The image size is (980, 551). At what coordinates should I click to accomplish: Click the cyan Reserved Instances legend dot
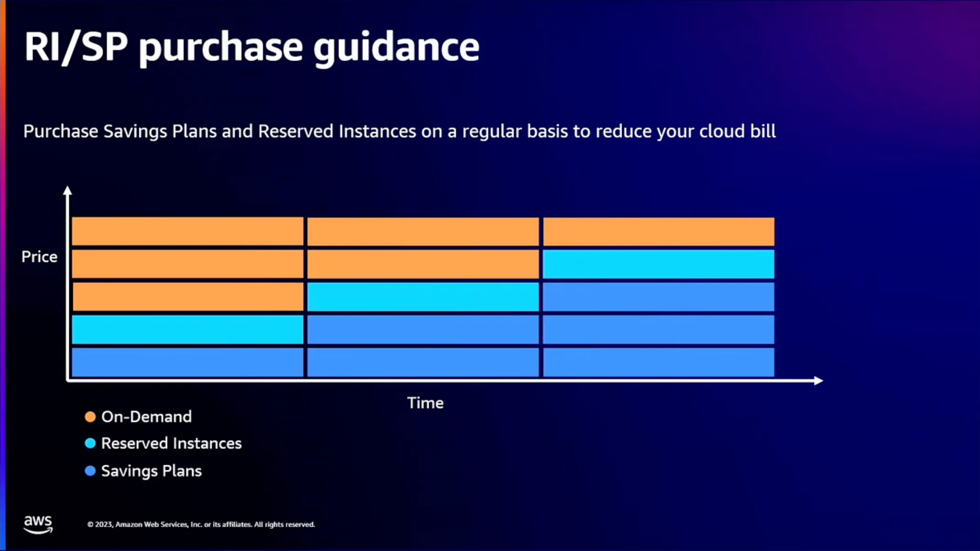coord(90,443)
